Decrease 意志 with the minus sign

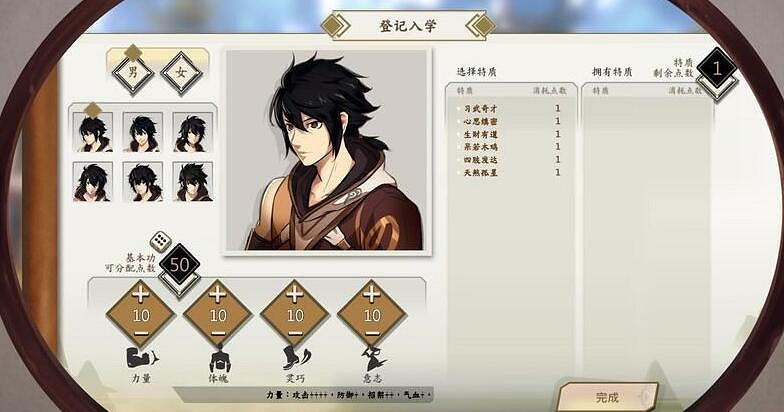click(x=372, y=334)
